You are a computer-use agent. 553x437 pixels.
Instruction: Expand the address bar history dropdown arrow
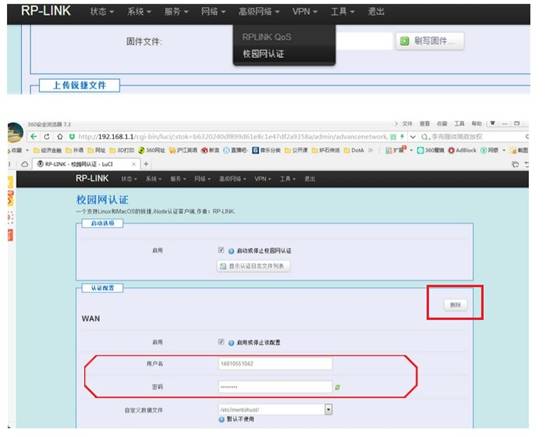413,136
